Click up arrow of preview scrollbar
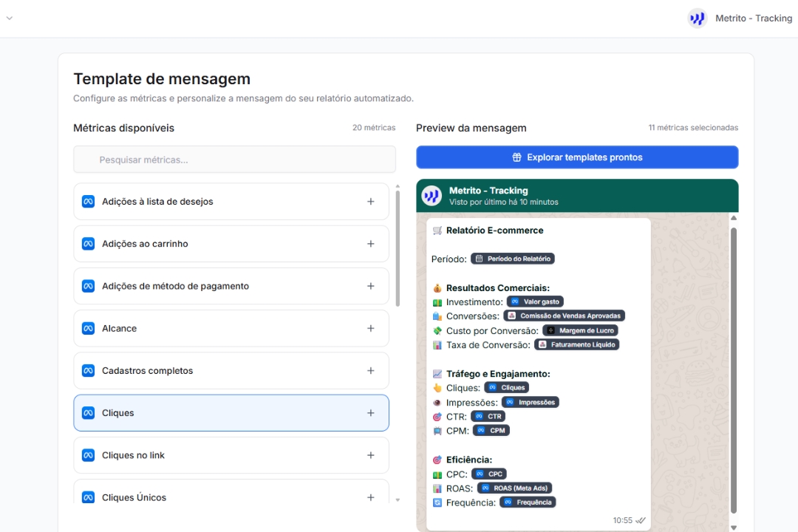Viewport: 798px width, 532px height. (734, 218)
